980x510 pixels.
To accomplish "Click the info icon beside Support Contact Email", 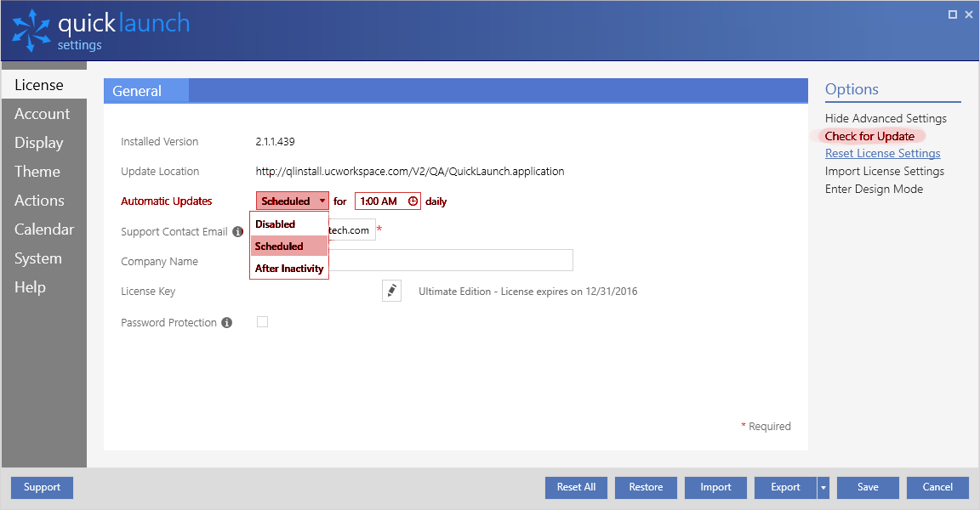I will click(x=237, y=231).
